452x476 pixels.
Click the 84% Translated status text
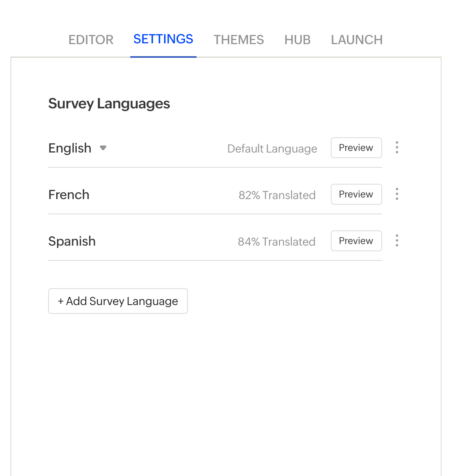[x=277, y=242]
